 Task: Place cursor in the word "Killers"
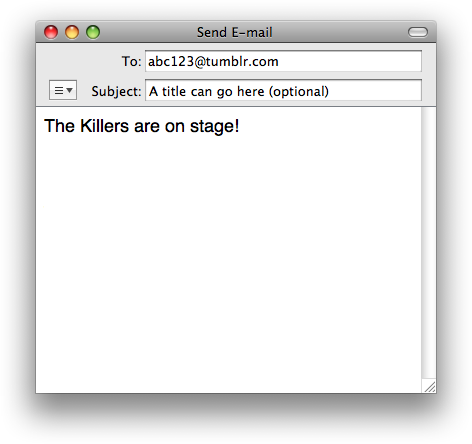[x=104, y=126]
